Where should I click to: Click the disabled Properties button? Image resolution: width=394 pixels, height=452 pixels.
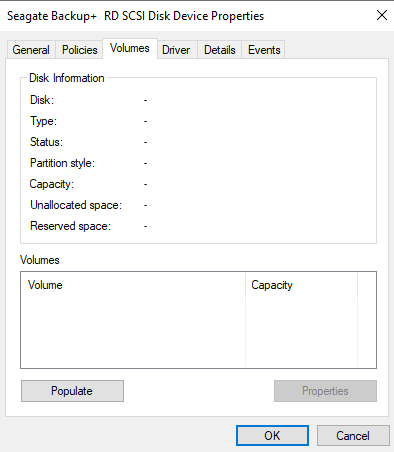pyautogui.click(x=325, y=391)
